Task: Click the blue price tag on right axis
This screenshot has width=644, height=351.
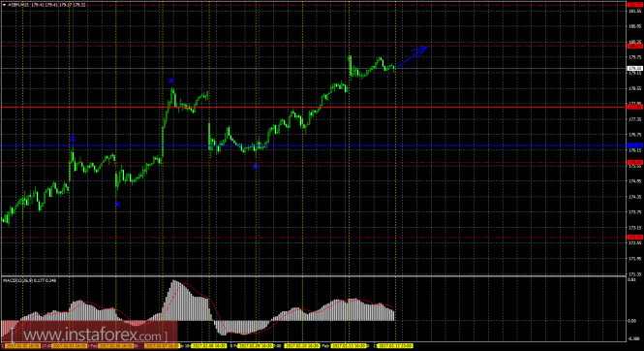Action: click(635, 145)
